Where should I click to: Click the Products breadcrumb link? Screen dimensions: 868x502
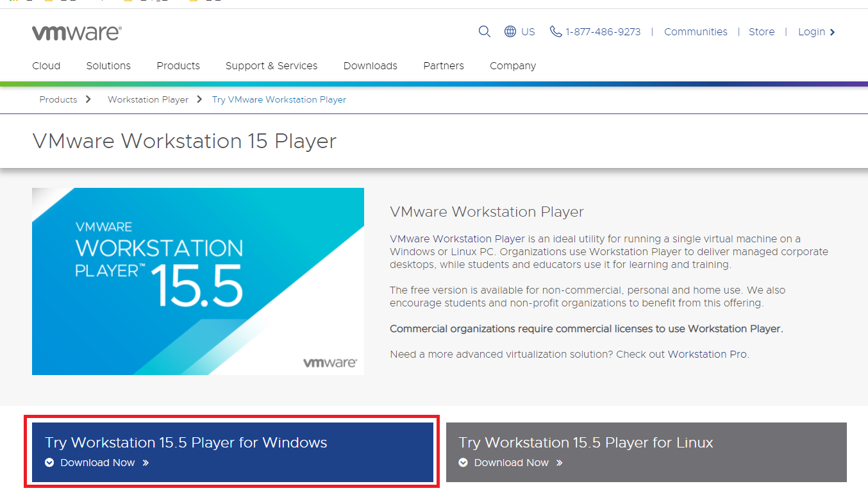pyautogui.click(x=58, y=99)
